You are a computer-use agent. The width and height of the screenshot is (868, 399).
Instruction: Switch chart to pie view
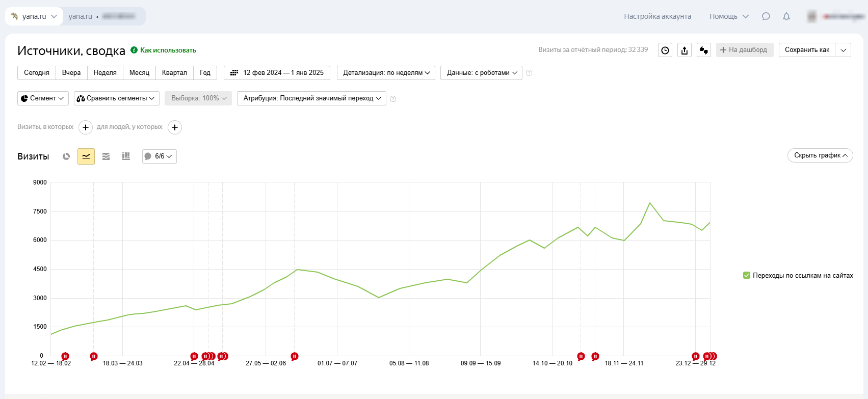click(66, 156)
